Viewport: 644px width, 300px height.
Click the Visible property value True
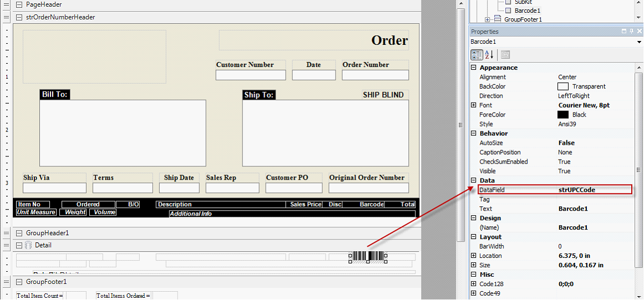(x=564, y=171)
